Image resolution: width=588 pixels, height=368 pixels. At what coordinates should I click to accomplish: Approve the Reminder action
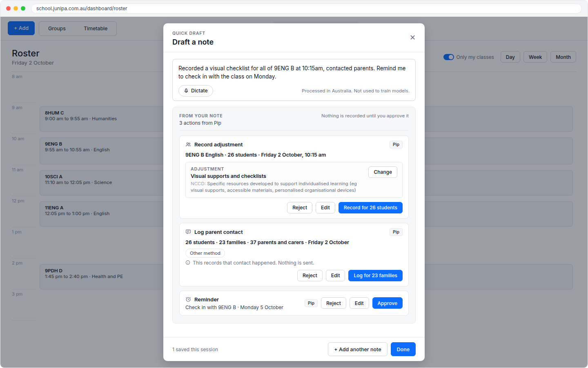tap(388, 303)
